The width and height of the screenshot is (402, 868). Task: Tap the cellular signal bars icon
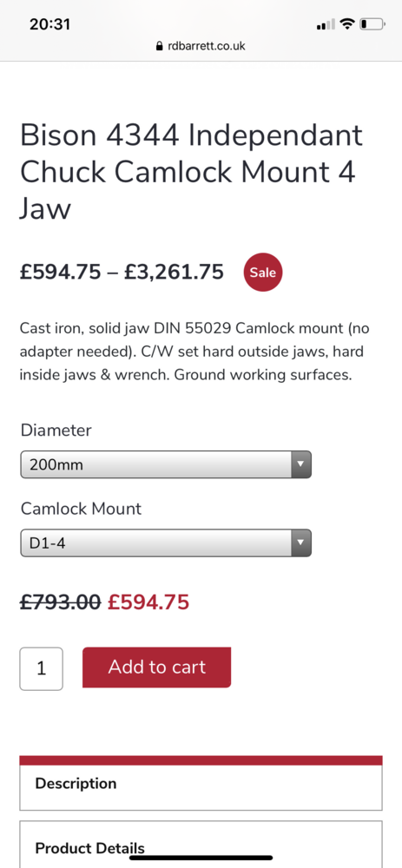[x=326, y=24]
